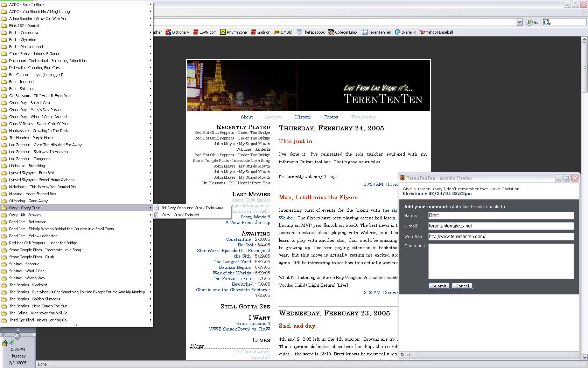
Task: Open the CollegeHumor bookmark icon
Action: click(x=331, y=32)
